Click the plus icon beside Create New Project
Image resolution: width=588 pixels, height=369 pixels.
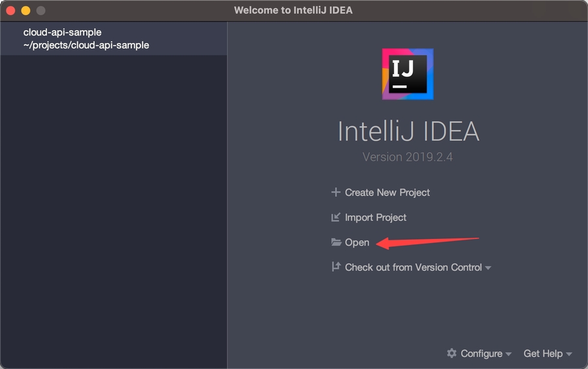click(336, 193)
